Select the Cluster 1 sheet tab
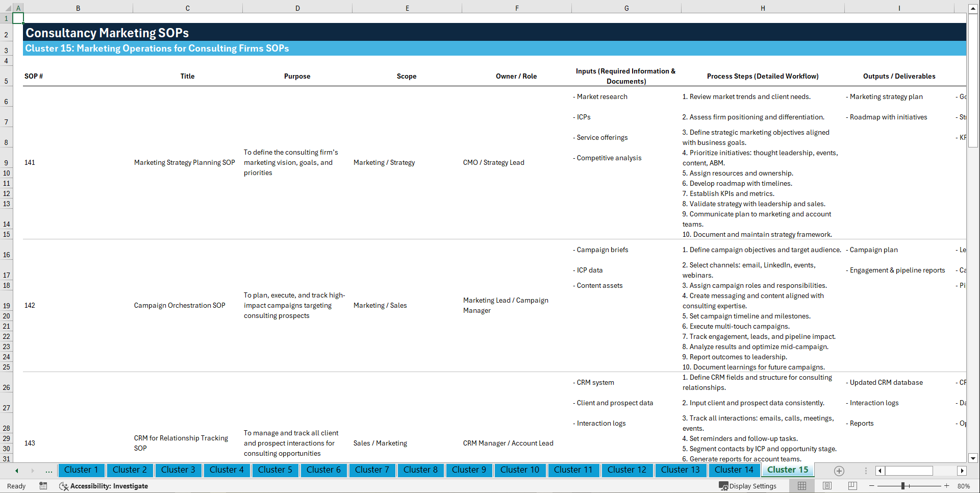 [81, 470]
